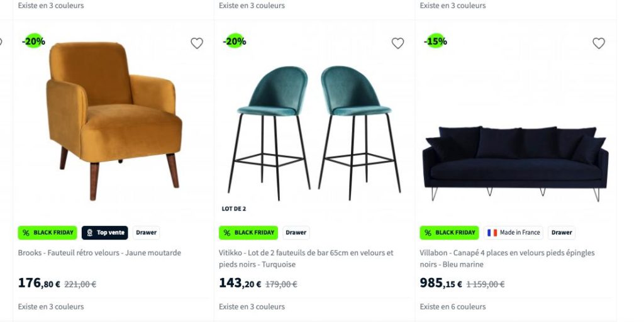
Task: Click Black Friday tag under Brooks armchair
Action: point(47,233)
